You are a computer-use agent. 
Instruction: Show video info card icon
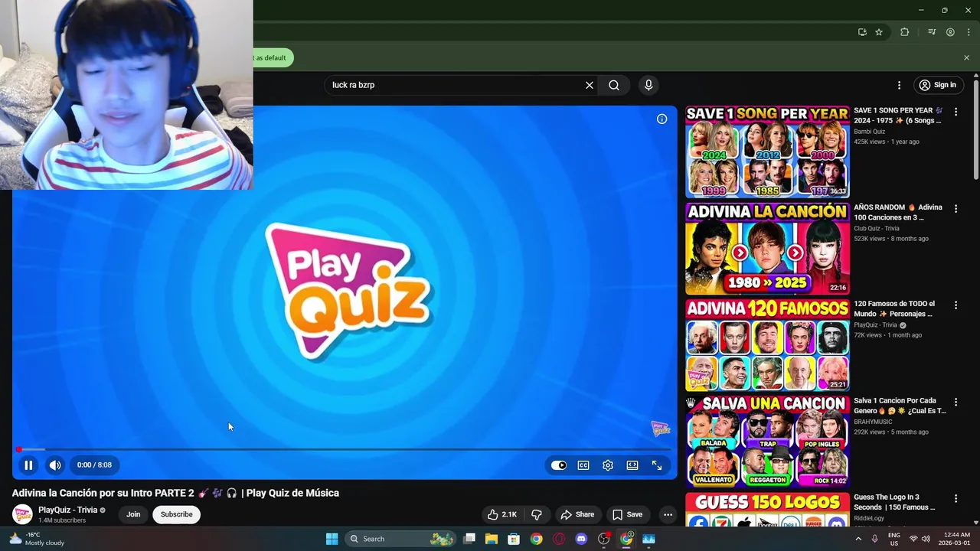661,119
